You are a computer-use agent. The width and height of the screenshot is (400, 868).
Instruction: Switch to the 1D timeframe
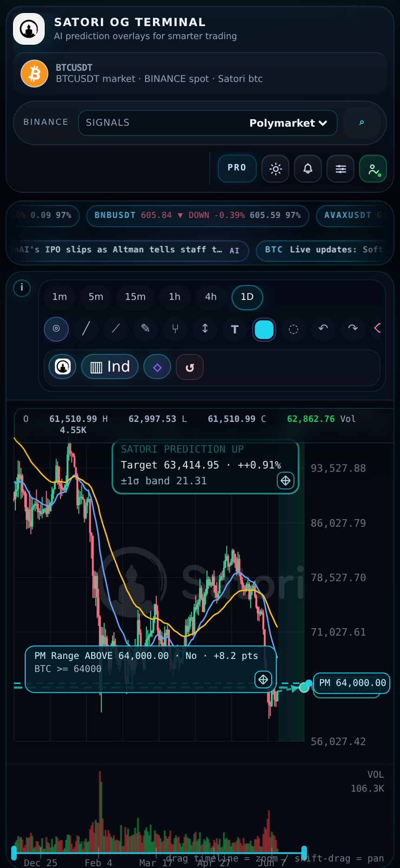(x=247, y=297)
